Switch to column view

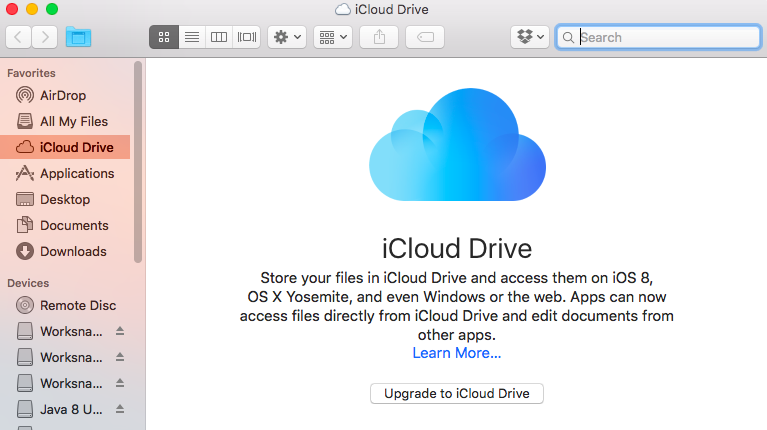219,37
